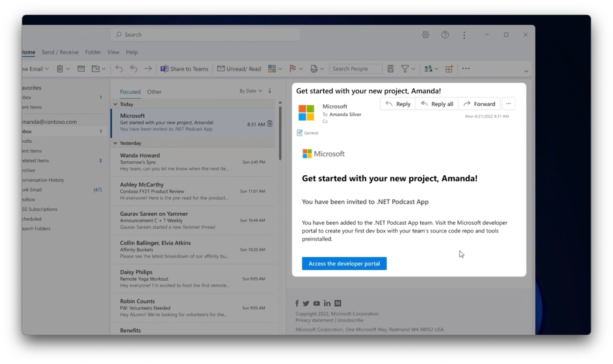Click the Search People field
The image size is (613, 364).
click(356, 69)
